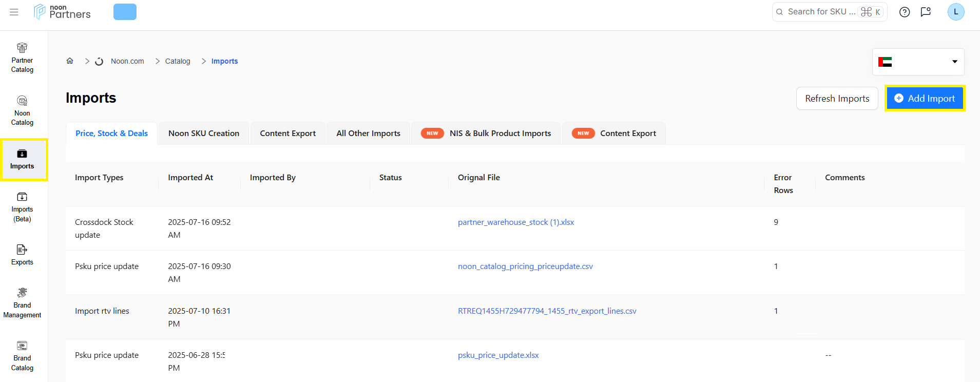Switch to Price, Stock & Deals tab

(111, 133)
